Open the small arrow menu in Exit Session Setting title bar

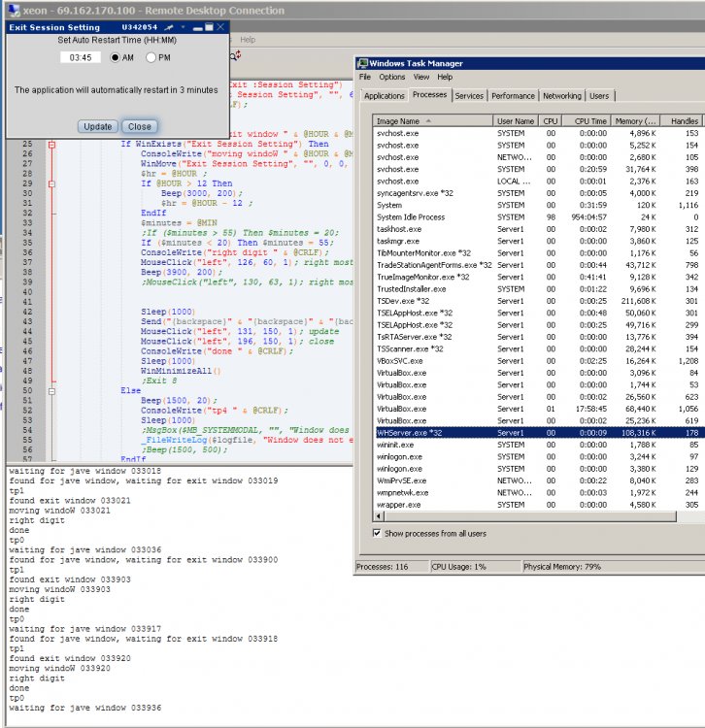[183, 27]
